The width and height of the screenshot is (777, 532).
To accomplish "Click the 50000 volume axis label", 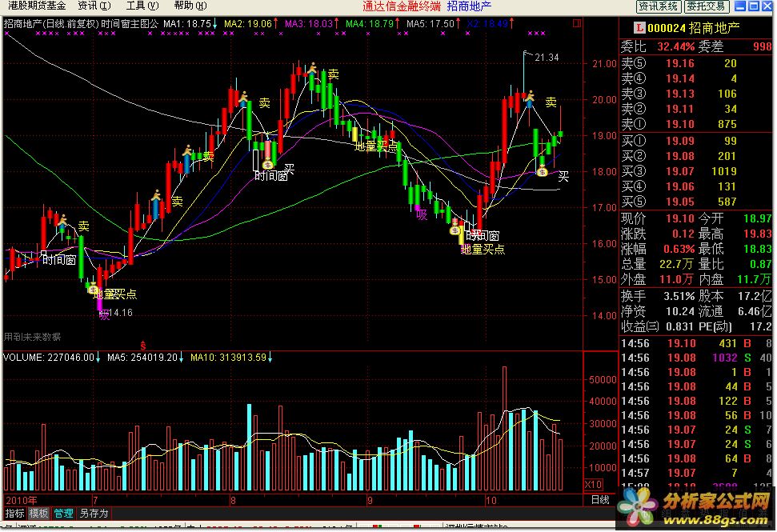I will click(x=602, y=380).
